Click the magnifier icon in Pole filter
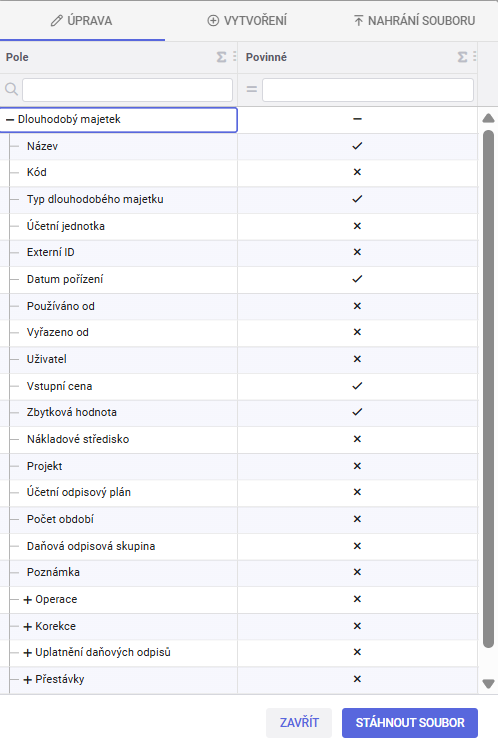Image resolution: width=498 pixels, height=747 pixels. pyautogui.click(x=11, y=89)
